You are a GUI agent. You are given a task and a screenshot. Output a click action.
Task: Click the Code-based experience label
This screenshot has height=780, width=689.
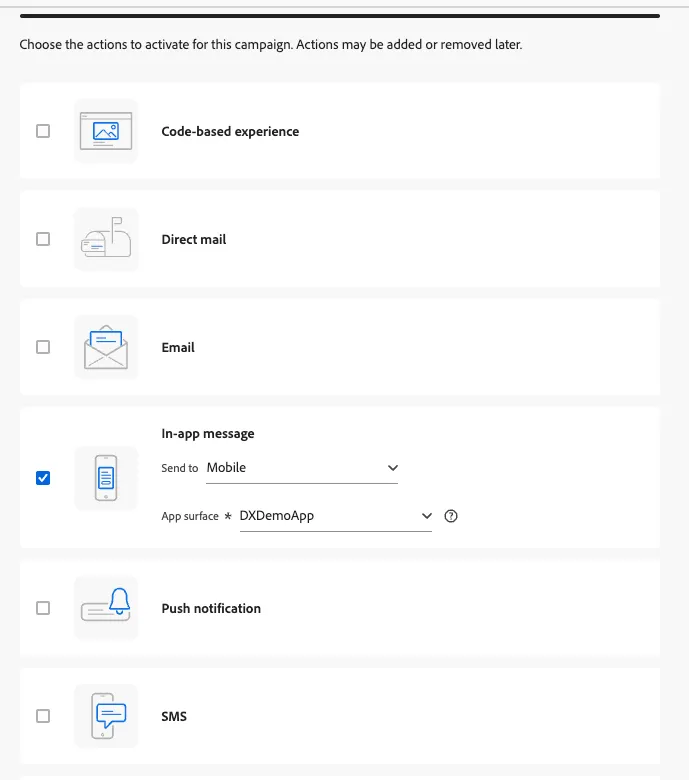point(230,131)
